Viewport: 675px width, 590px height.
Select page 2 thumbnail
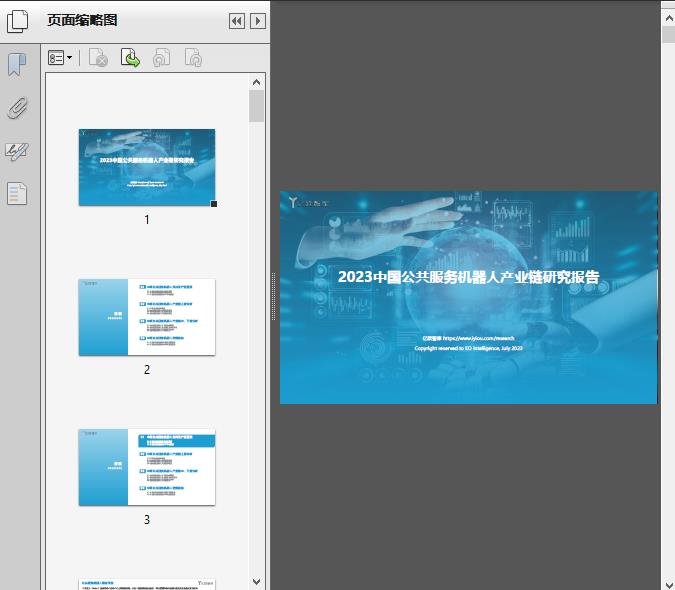tap(147, 317)
